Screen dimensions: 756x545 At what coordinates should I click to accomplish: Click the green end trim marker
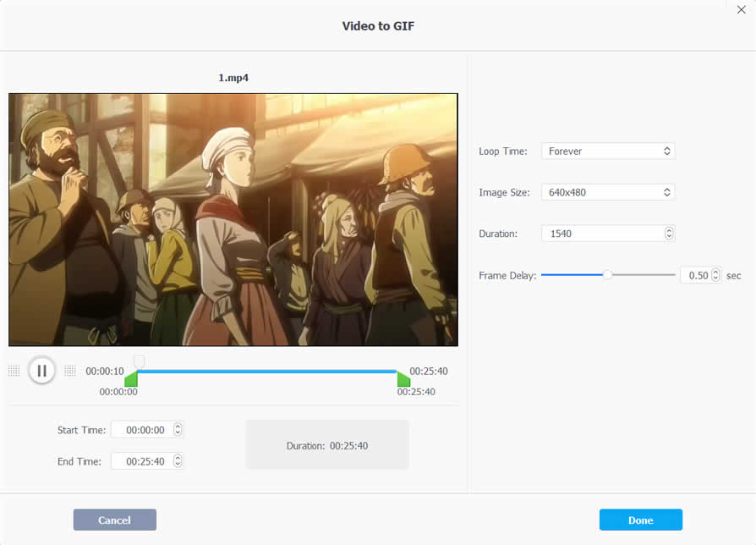pyautogui.click(x=403, y=380)
